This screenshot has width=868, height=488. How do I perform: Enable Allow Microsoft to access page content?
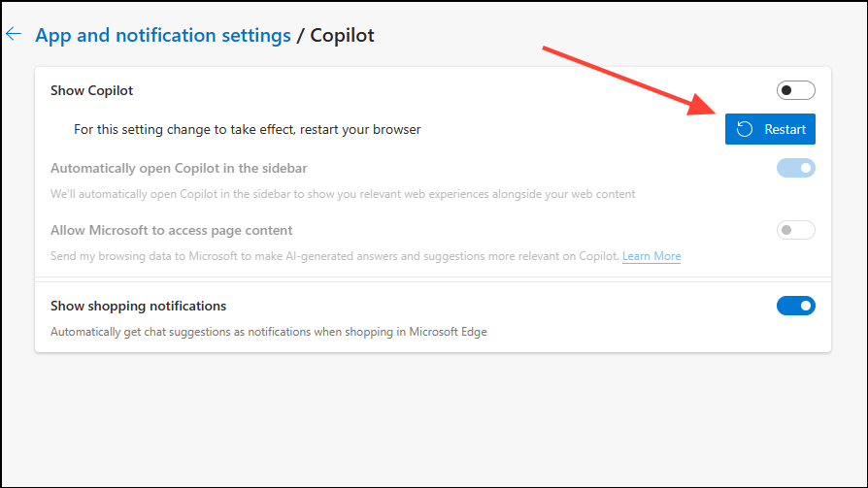pyautogui.click(x=795, y=230)
